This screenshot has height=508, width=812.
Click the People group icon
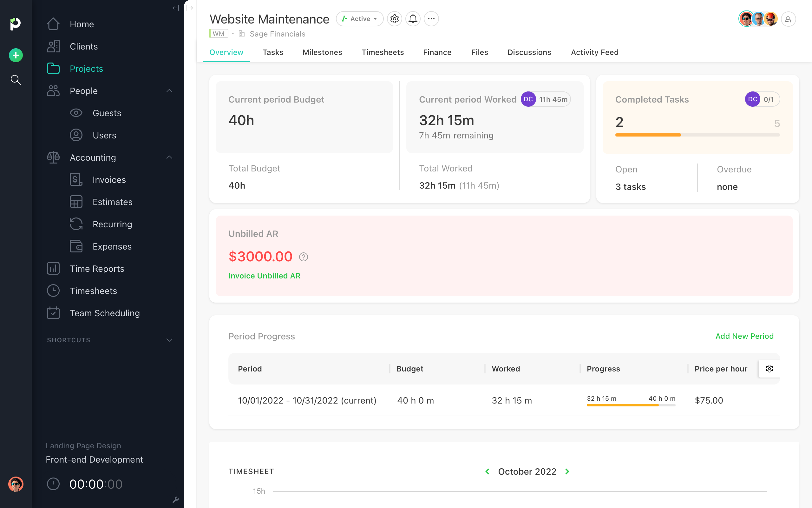[x=53, y=91]
